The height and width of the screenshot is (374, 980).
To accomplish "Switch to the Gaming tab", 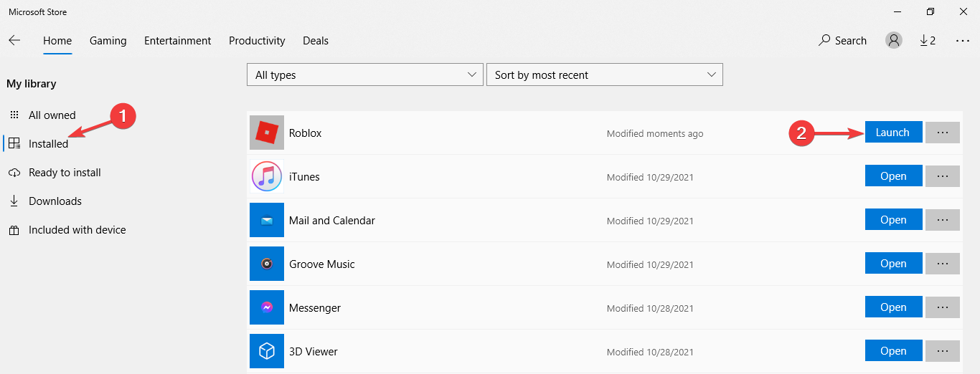I will [x=108, y=41].
